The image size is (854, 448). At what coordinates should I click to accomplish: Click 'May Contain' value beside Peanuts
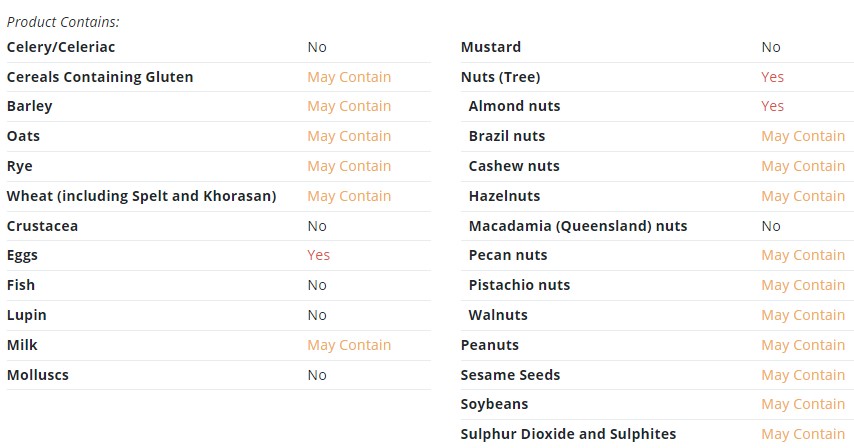[803, 345]
